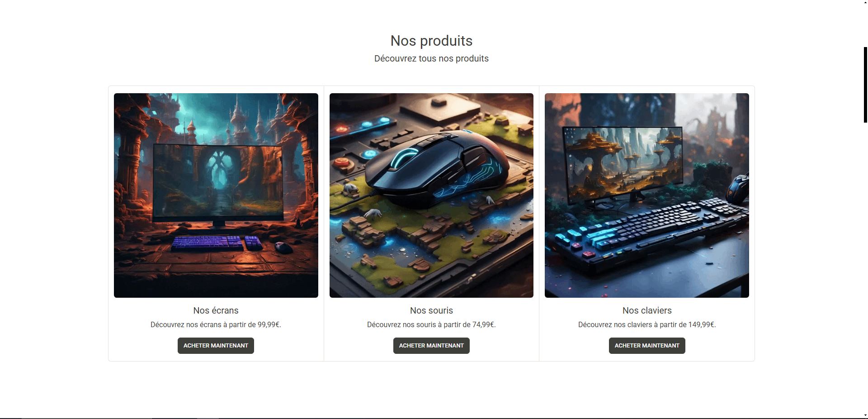
Task: Click the empty scrollbar track below the thumb
Action: point(865,267)
